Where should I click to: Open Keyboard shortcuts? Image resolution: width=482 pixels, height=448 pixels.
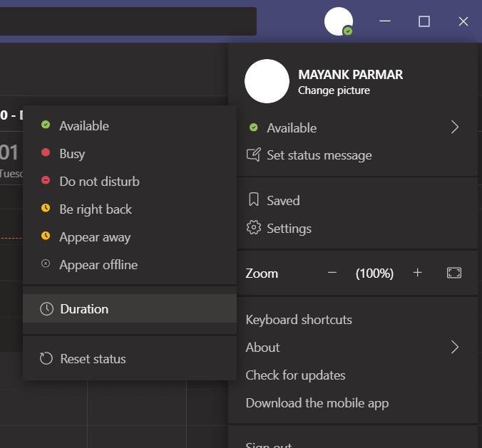point(299,320)
